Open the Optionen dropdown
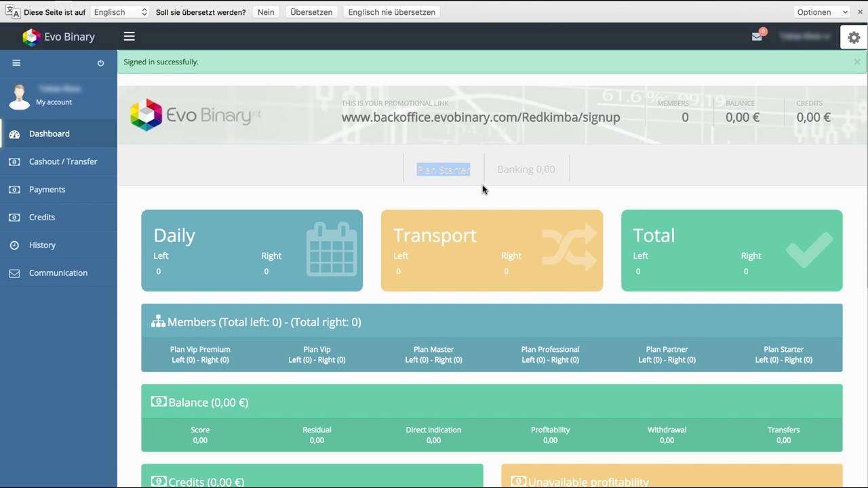868x488 pixels. coord(822,12)
